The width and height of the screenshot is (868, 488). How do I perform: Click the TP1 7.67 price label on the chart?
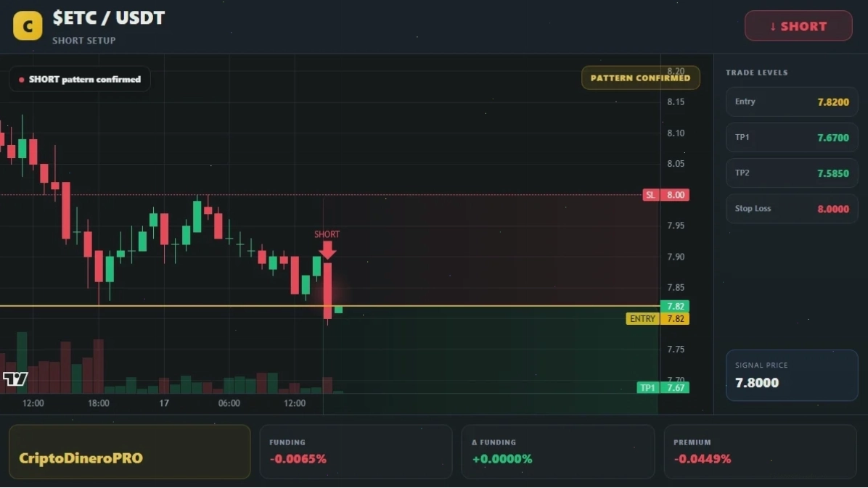[x=663, y=387]
